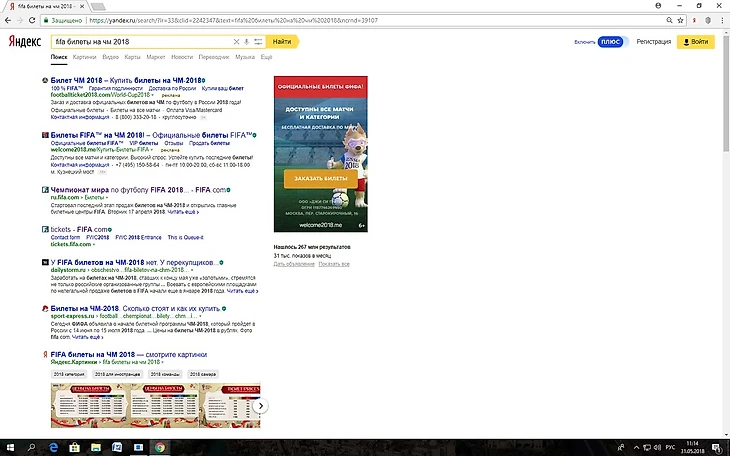
Task: Open the Windows notification center
Action: pyautogui.click(x=718, y=448)
